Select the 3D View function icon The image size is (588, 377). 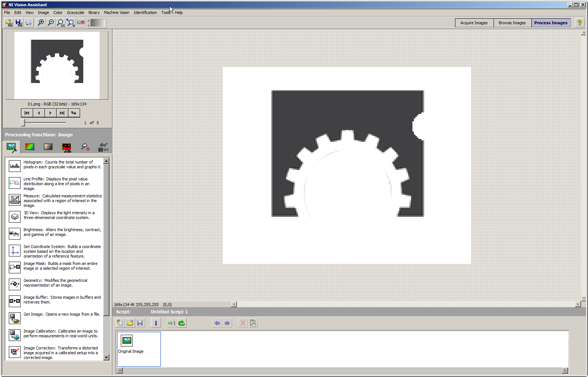pos(15,217)
